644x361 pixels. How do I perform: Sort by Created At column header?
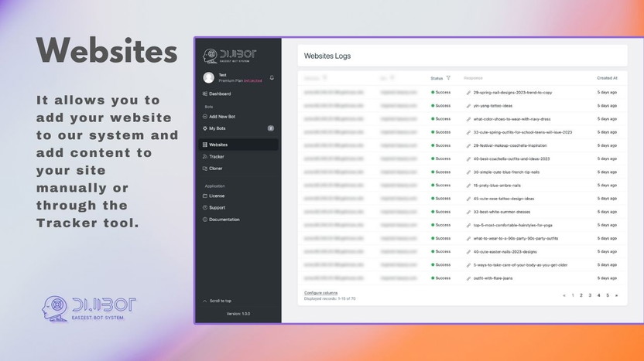[607, 78]
